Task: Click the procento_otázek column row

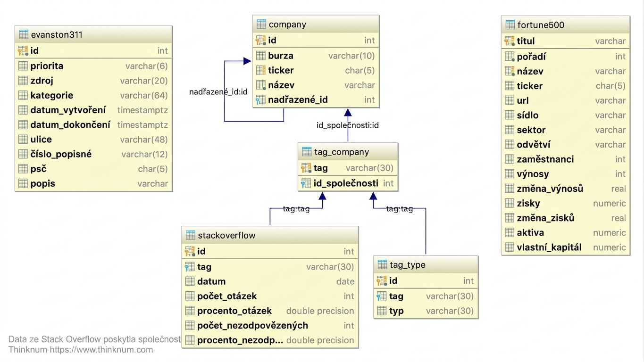Action: 270,311
